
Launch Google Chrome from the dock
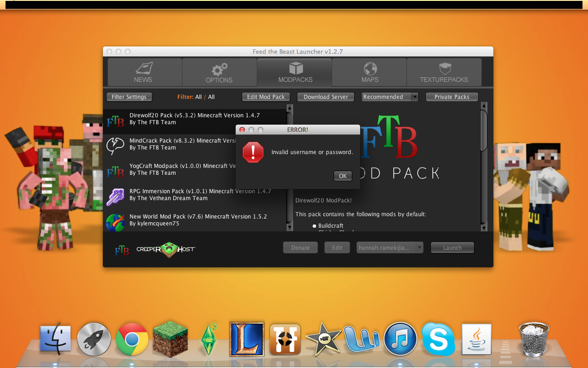132,339
